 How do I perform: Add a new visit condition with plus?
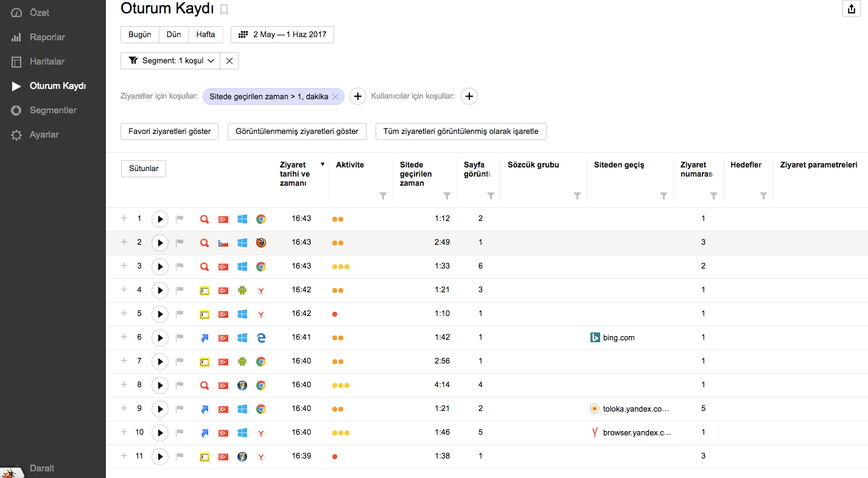click(358, 96)
